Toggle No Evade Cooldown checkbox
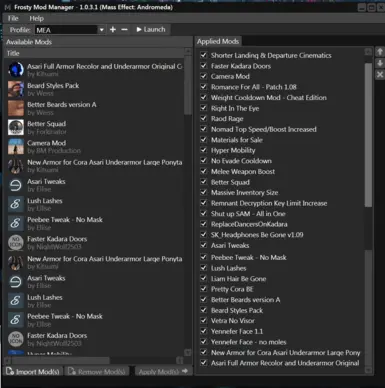The image size is (385, 388). 203,161
